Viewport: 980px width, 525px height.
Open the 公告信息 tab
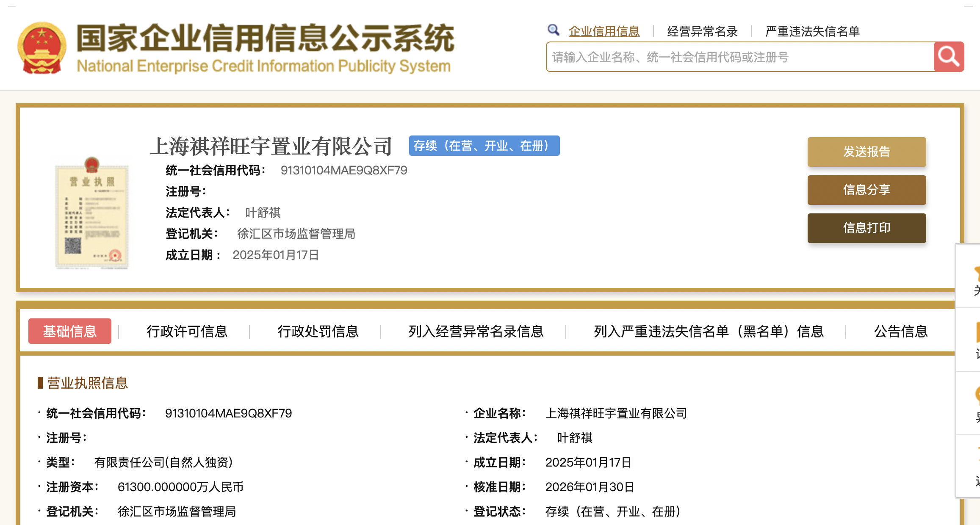(x=901, y=331)
